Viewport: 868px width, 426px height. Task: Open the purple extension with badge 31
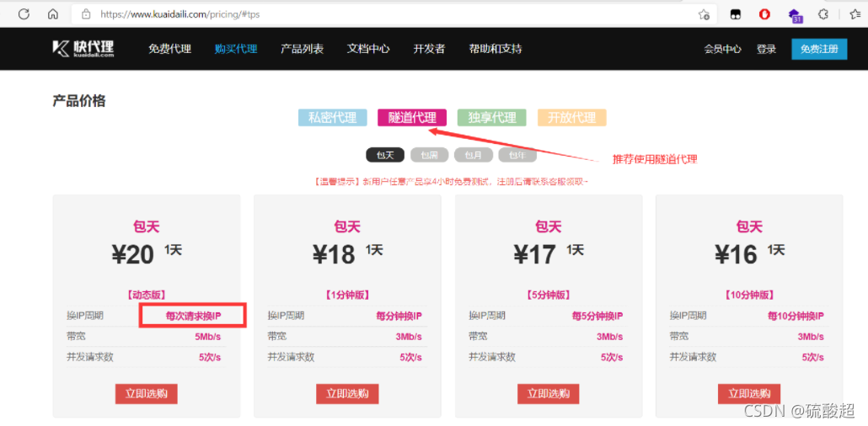tap(795, 15)
